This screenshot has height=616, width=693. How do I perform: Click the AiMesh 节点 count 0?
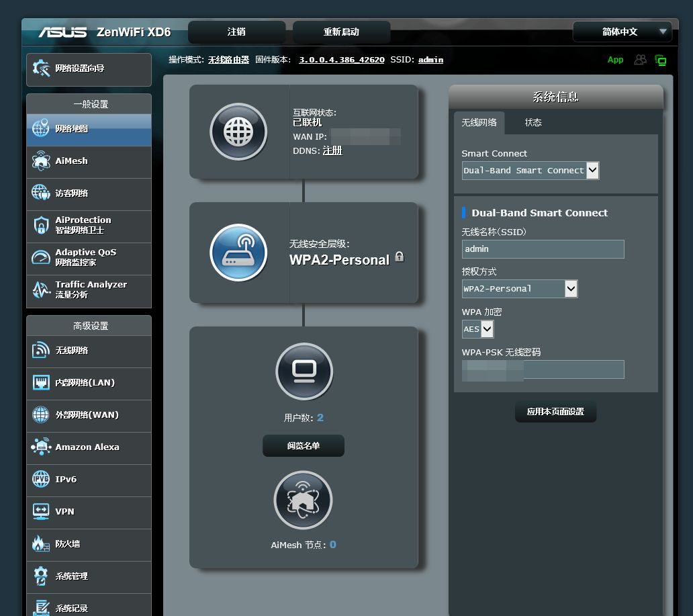pos(333,545)
